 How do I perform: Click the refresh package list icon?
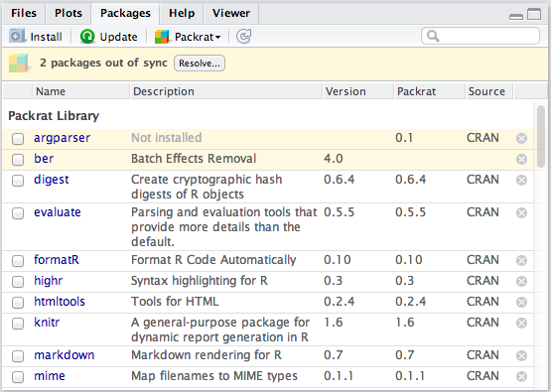[x=243, y=36]
